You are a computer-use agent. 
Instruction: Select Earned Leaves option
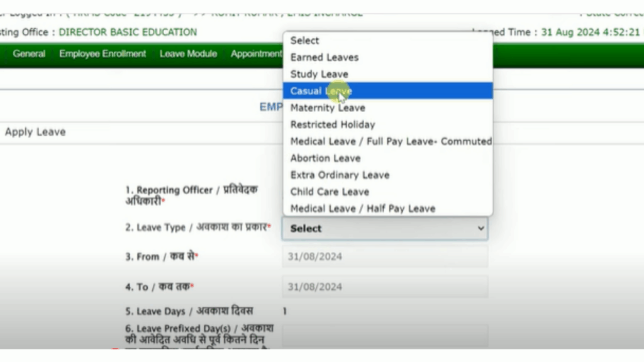[387, 57]
